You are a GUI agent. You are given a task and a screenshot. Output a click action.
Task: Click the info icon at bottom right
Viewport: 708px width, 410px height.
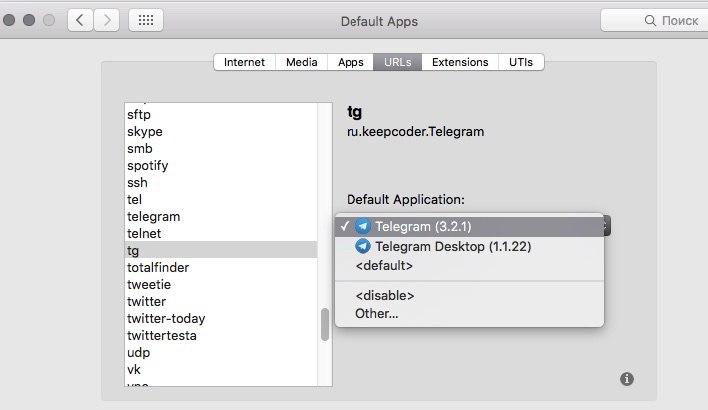[627, 378]
